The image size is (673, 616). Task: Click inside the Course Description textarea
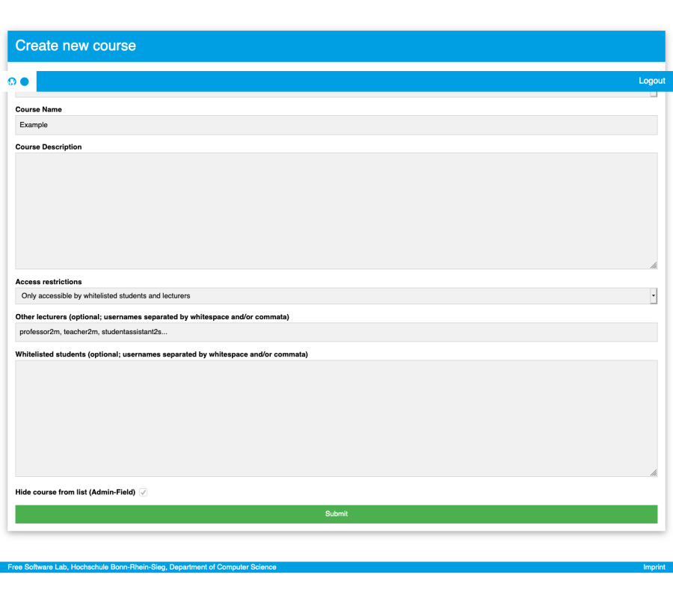coord(336,211)
